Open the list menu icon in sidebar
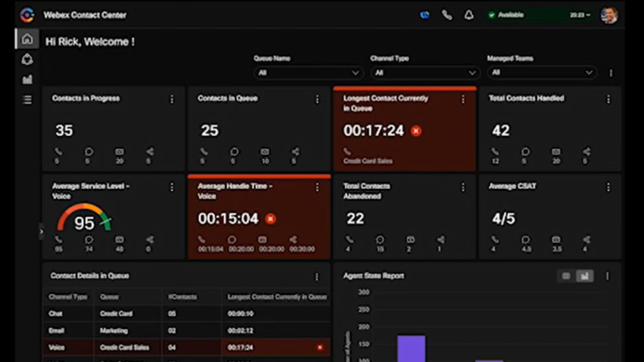644x362 pixels. click(x=27, y=100)
